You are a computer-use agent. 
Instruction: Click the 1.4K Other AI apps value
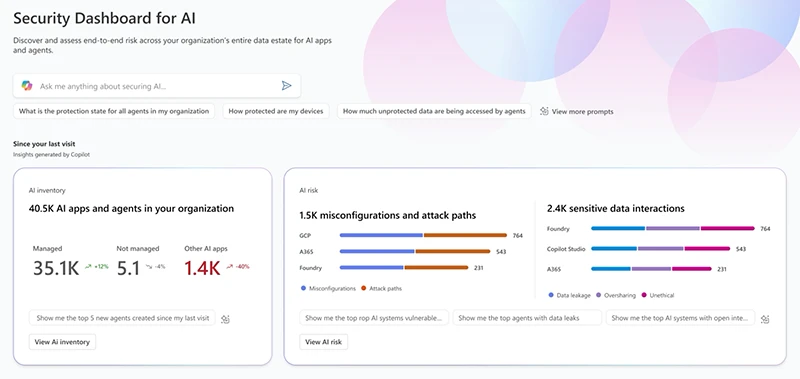pyautogui.click(x=202, y=268)
